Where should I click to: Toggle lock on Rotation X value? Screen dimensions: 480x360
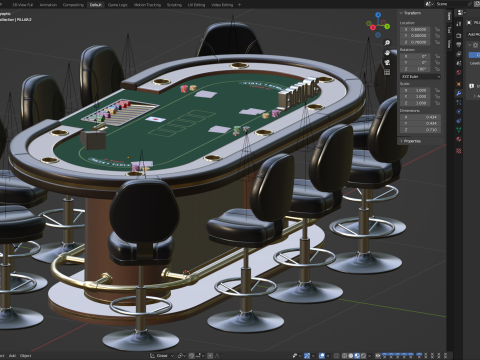pyautogui.click(x=437, y=56)
